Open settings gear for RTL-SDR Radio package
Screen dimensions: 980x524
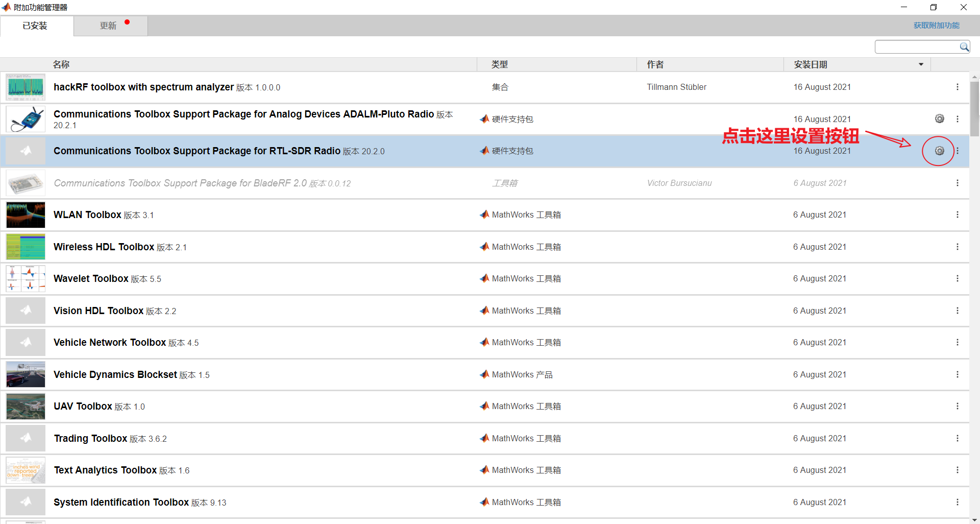click(x=939, y=151)
